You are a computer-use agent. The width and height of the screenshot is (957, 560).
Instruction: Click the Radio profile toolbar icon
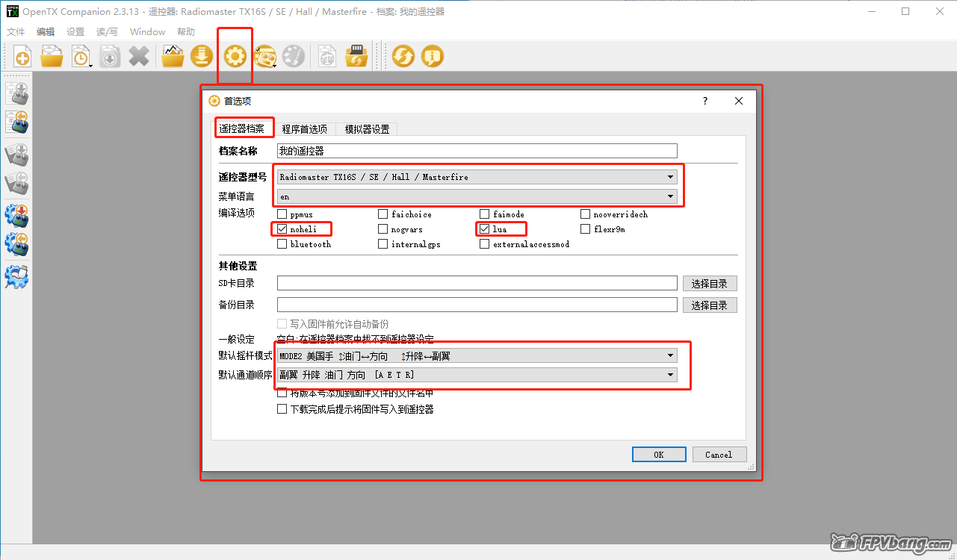264,57
